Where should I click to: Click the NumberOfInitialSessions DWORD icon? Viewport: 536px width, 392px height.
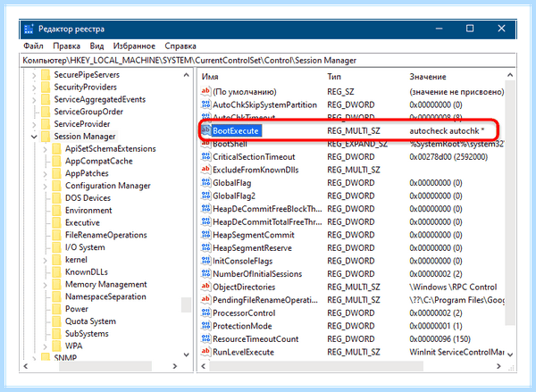pyautogui.click(x=205, y=274)
